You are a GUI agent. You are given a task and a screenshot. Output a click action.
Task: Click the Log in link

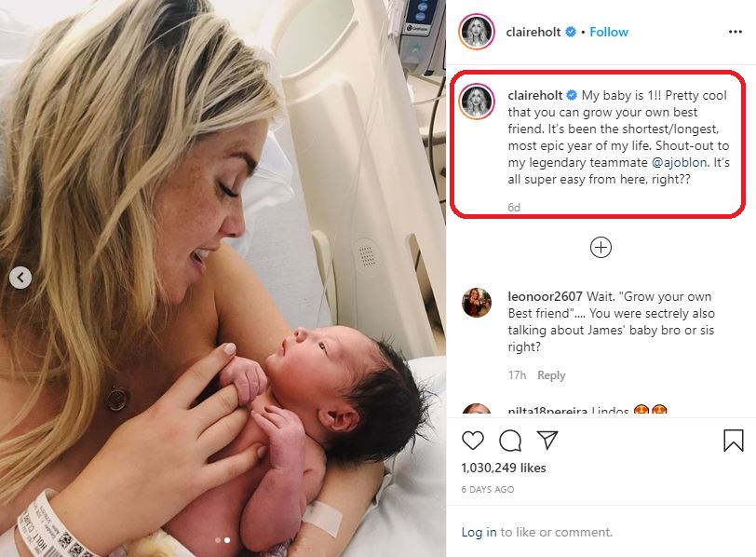pyautogui.click(x=479, y=532)
